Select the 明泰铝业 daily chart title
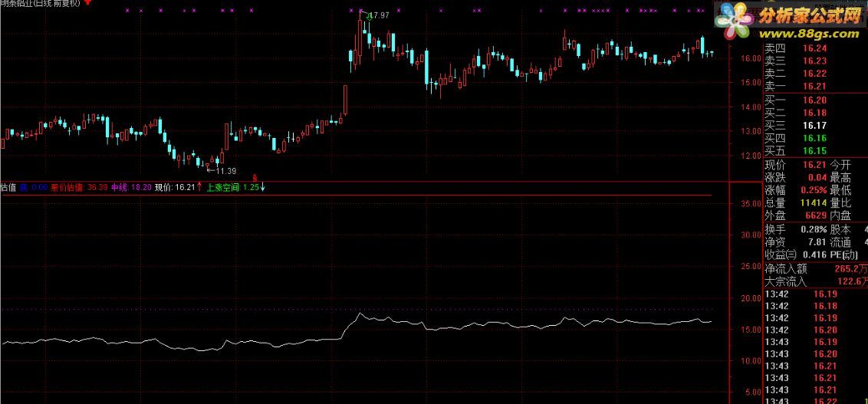Viewport: 868px width, 404px height. (41, 3)
